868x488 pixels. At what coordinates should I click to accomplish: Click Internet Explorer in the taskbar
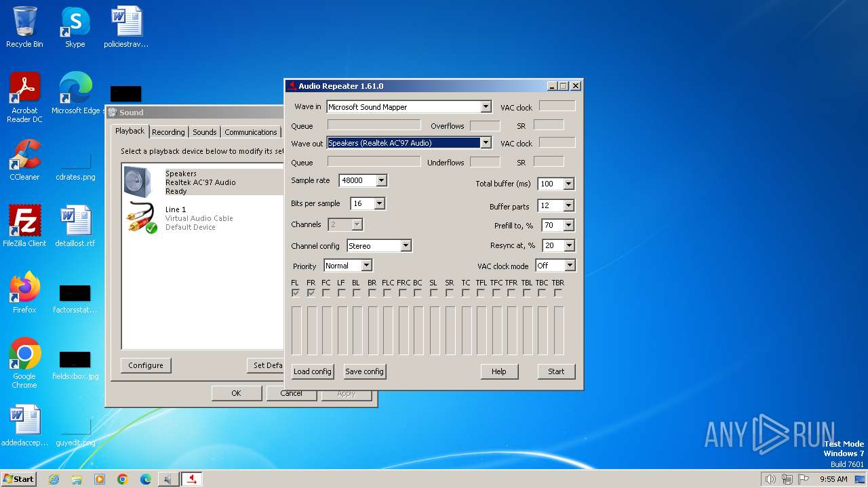click(54, 479)
